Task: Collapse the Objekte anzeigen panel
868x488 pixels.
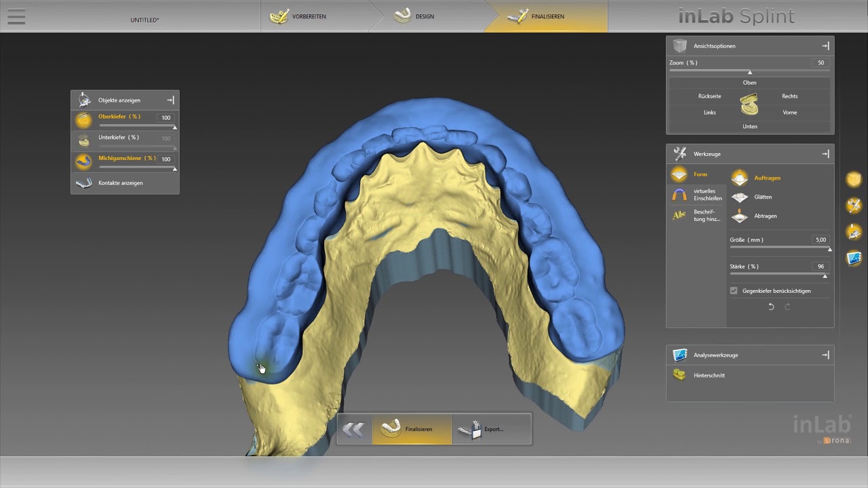Action: click(x=170, y=100)
